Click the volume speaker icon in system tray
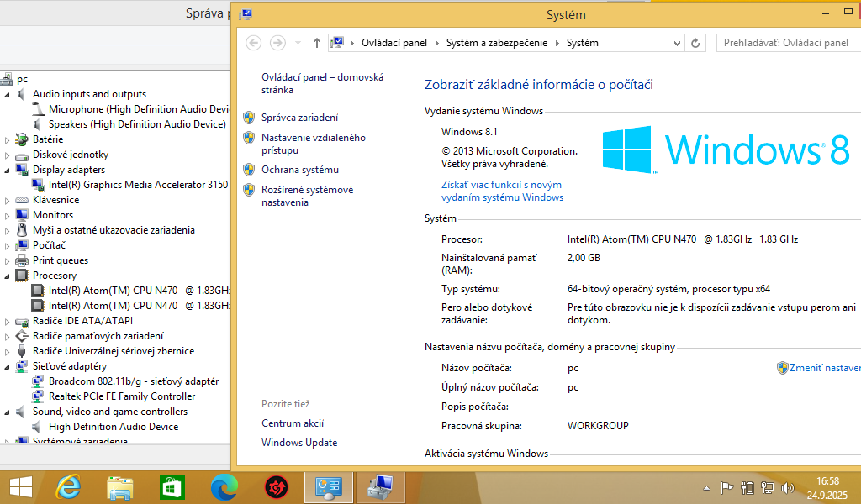The height and width of the screenshot is (504, 861). point(786,487)
